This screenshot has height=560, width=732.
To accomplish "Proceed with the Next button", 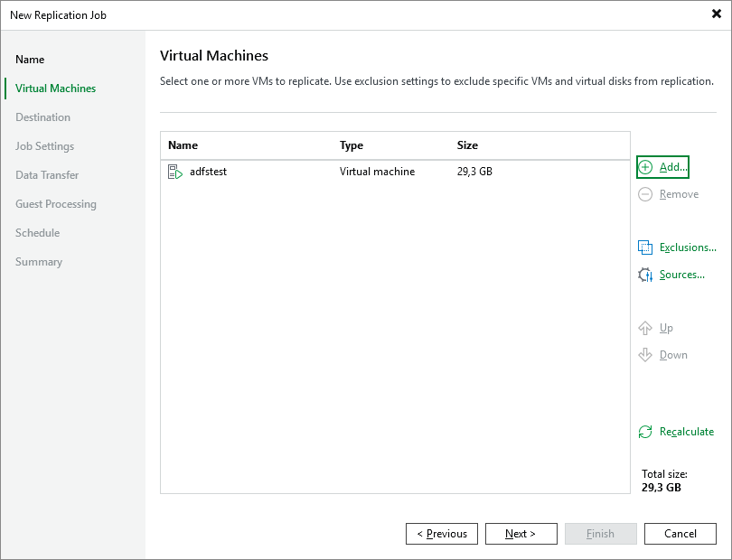I will 521,534.
